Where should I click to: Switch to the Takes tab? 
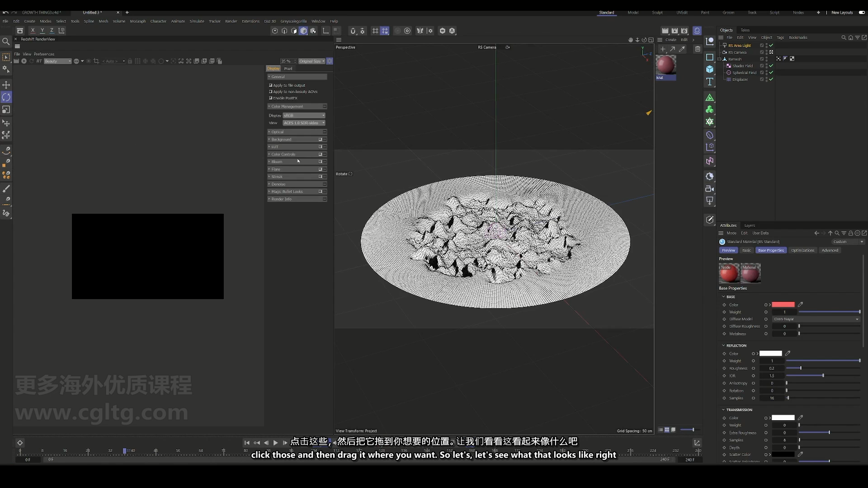pos(745,30)
